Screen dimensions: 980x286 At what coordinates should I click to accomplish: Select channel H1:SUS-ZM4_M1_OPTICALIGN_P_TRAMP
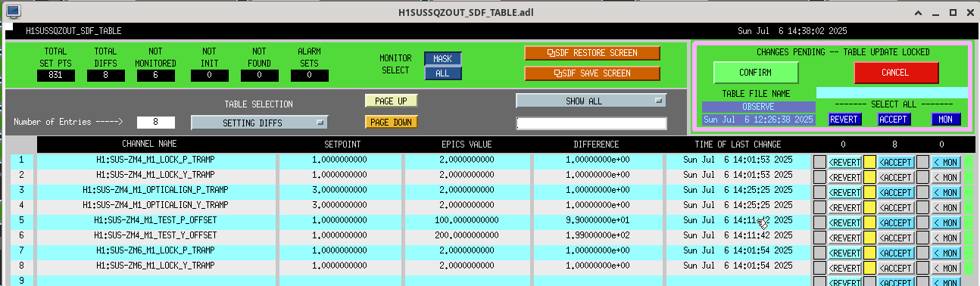point(155,190)
